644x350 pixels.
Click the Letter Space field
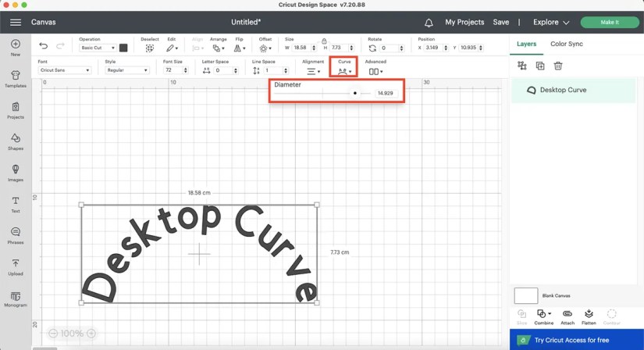click(223, 70)
